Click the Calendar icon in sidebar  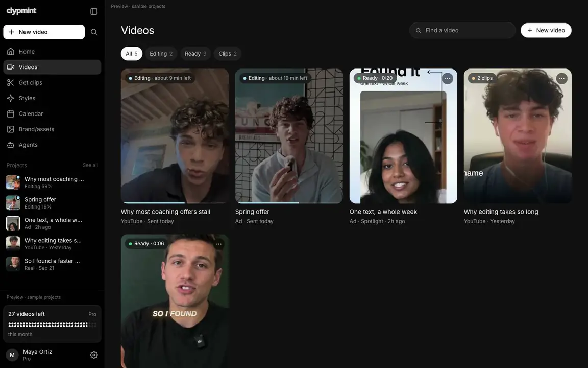[11, 113]
